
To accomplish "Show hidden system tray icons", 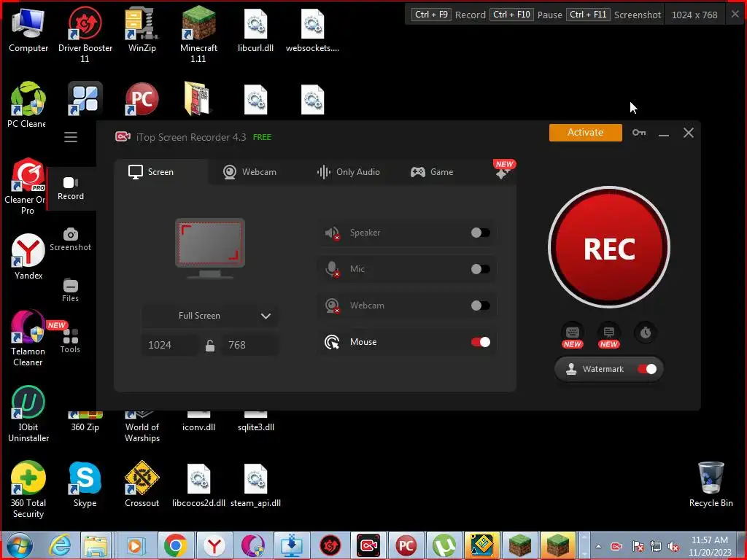I will (x=598, y=547).
